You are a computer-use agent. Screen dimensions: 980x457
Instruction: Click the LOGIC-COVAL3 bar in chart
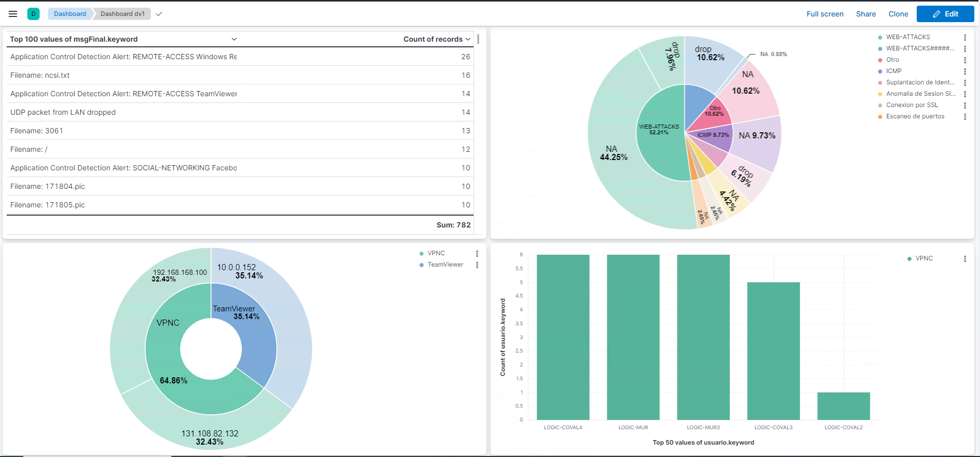pos(773,350)
